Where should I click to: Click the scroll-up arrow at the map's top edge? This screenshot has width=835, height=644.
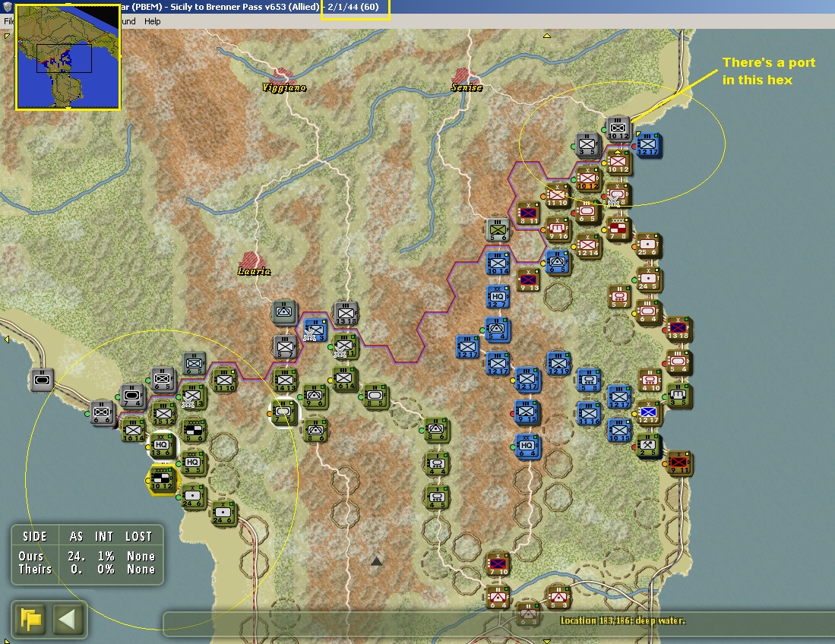[546, 36]
